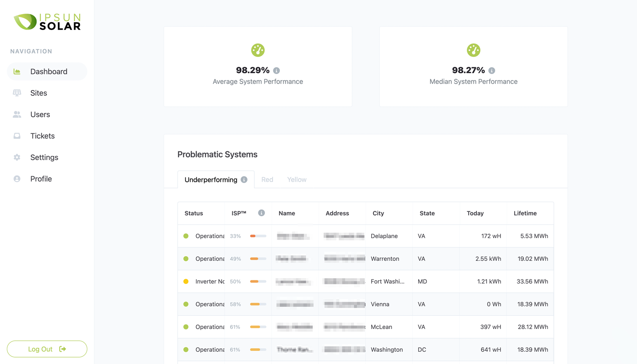
Task: Sort table by Lifetime column header
Action: pyautogui.click(x=525, y=213)
